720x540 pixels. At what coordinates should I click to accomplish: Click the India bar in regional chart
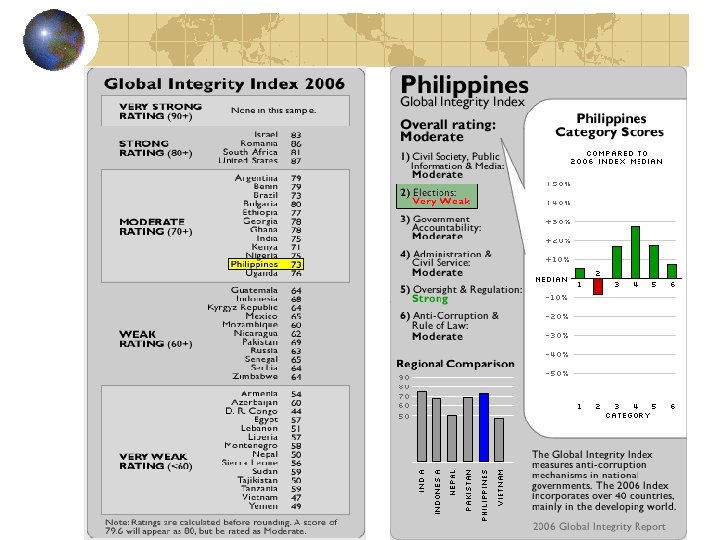(422, 426)
